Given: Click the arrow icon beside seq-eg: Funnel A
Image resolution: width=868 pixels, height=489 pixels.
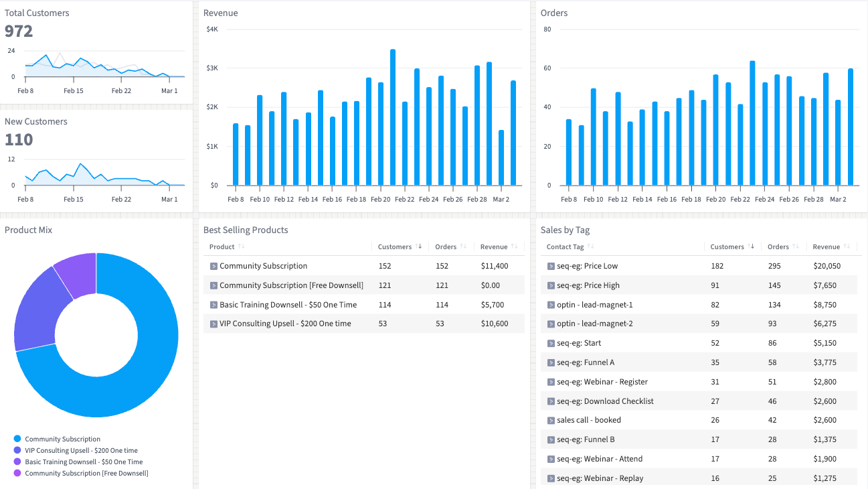Looking at the screenshot, I should [551, 362].
